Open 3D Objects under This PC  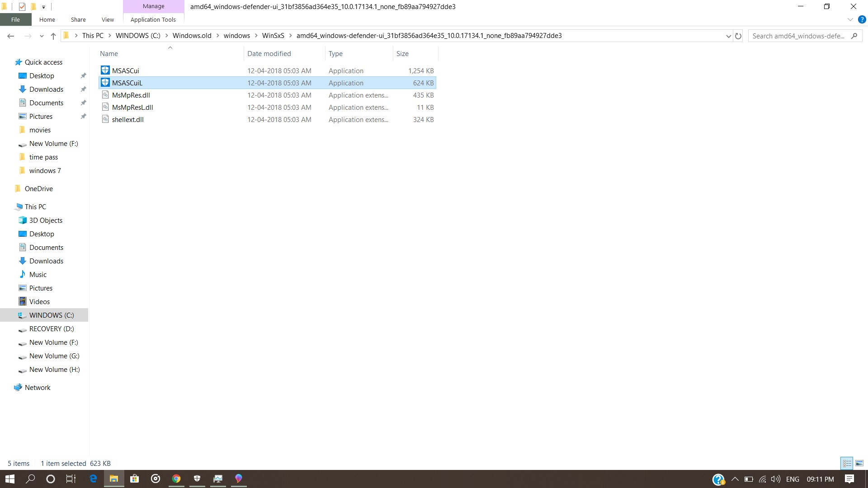pos(46,221)
